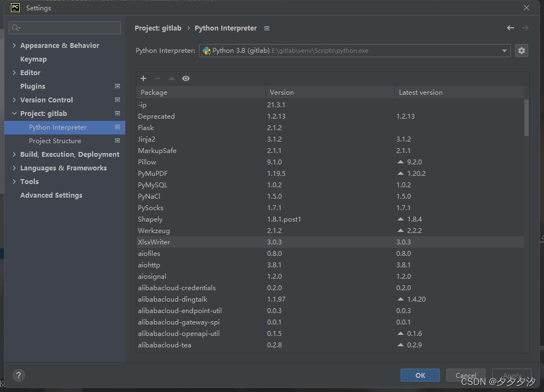Click the settings search field
544x392 pixels.
[x=65, y=28]
